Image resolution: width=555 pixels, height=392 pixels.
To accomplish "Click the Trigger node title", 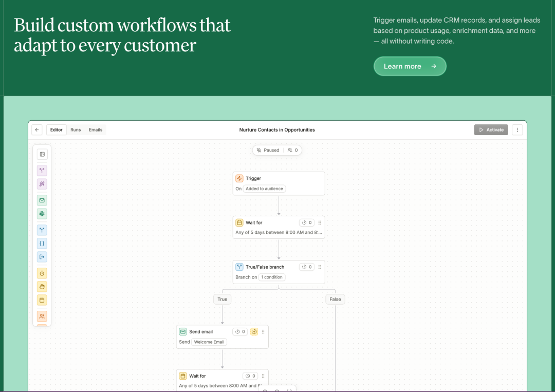I will [253, 178].
